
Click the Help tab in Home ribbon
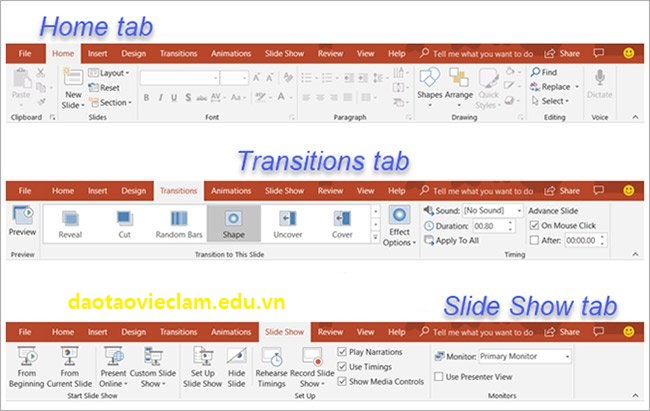coord(397,54)
